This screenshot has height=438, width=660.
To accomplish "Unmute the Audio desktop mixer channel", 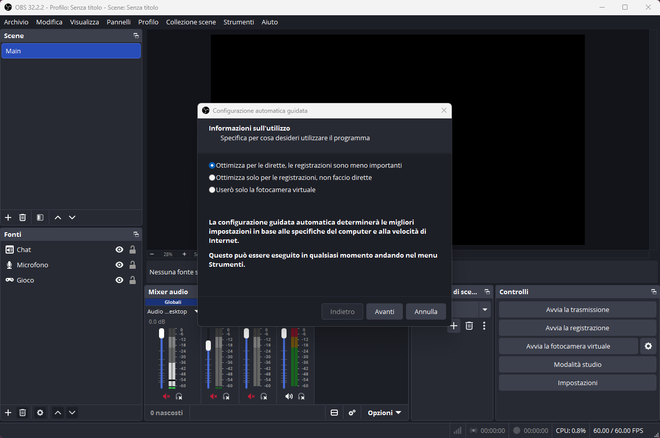I will (x=166, y=396).
